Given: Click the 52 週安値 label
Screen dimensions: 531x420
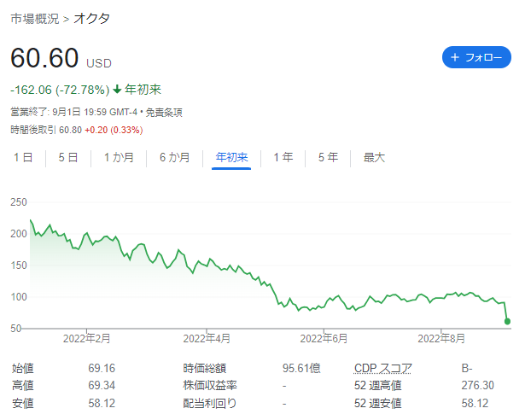Looking at the screenshot, I should (377, 404).
